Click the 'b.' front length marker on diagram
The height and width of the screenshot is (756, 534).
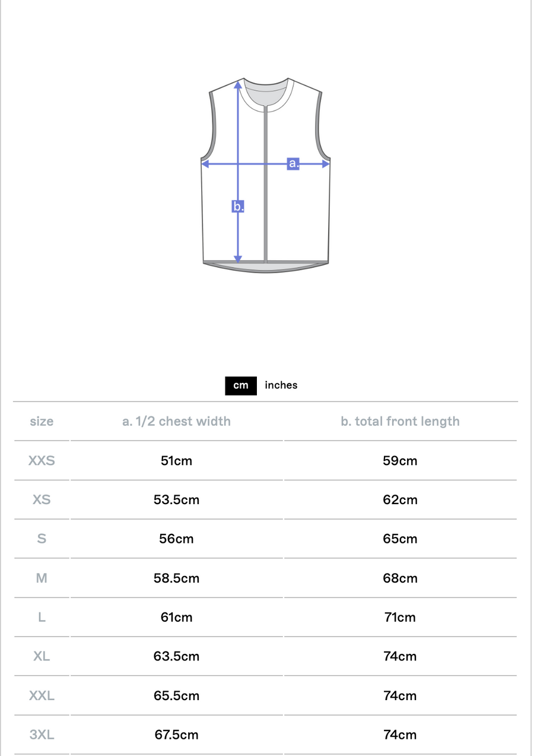point(238,207)
